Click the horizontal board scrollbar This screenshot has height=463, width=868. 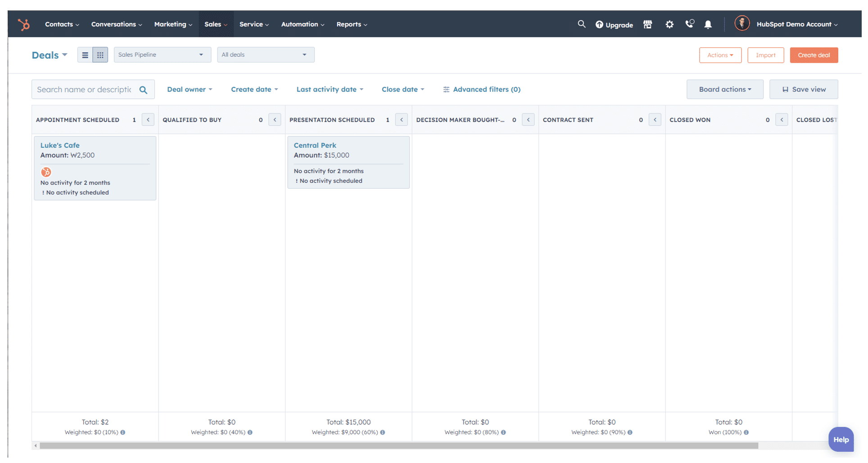398,446
